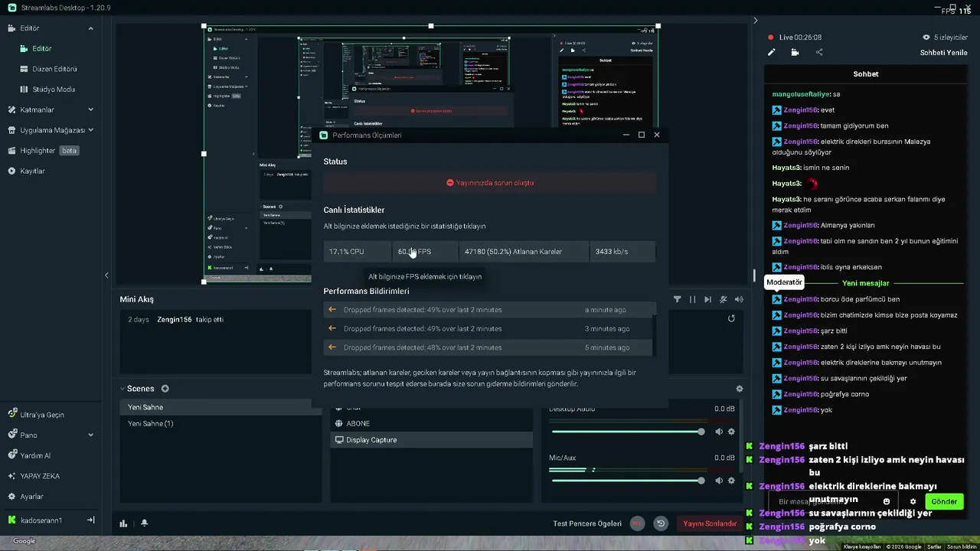Add a new scene with plus icon
The image size is (980, 551).
(x=165, y=389)
